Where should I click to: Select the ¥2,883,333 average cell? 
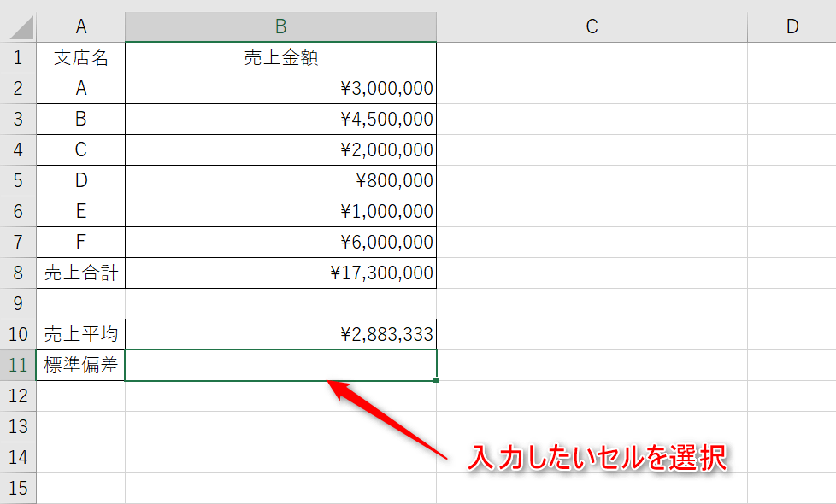280,334
